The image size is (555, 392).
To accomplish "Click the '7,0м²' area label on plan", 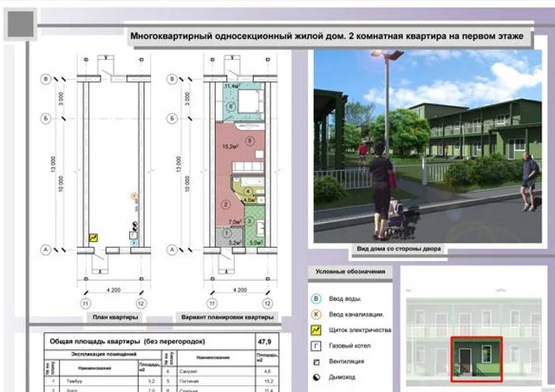I will click(x=235, y=222).
